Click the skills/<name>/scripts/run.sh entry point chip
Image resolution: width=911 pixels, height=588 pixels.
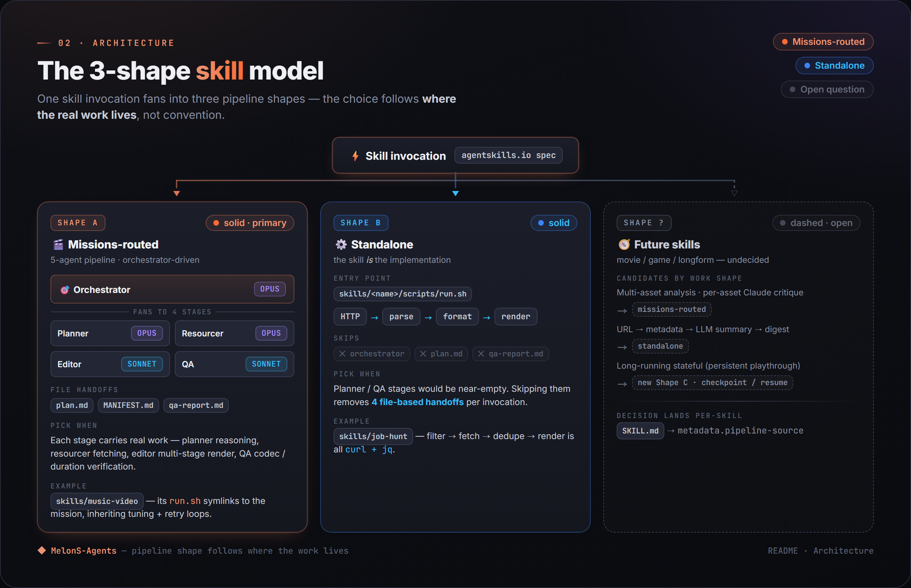point(403,294)
